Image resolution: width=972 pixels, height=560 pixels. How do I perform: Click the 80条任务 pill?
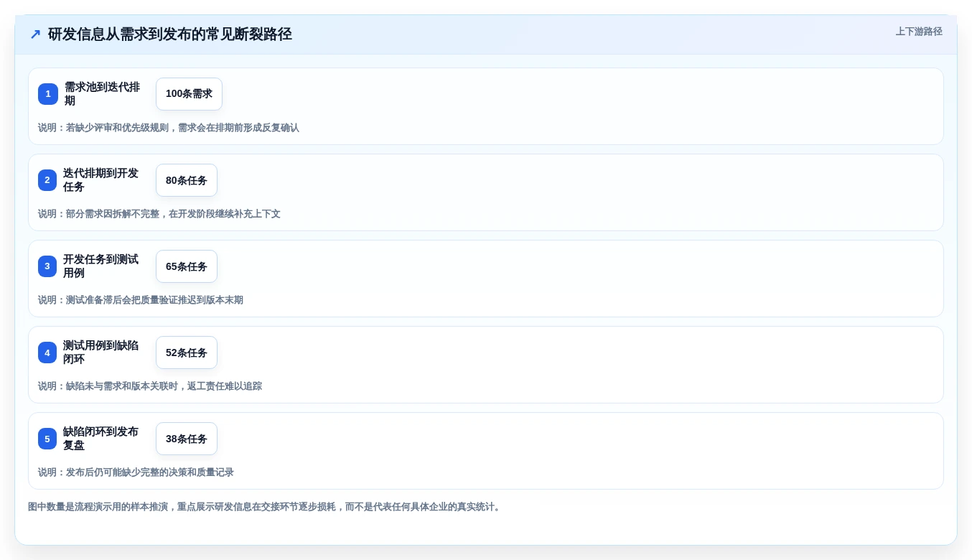click(x=187, y=180)
